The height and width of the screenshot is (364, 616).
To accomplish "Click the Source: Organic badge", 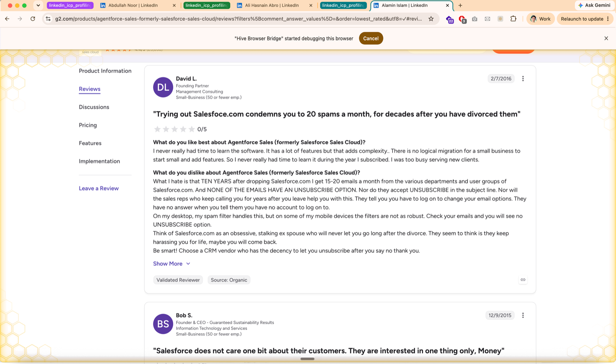I will pos(229,280).
